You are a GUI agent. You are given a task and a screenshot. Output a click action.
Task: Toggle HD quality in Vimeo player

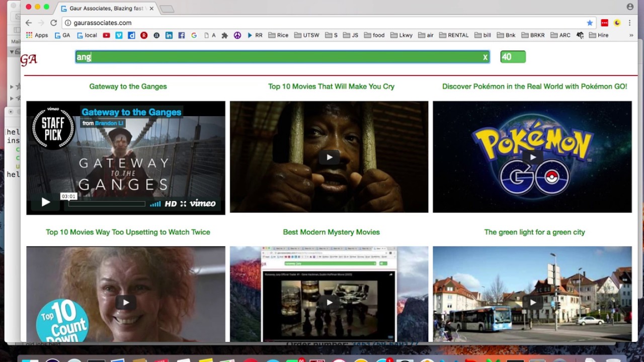171,204
